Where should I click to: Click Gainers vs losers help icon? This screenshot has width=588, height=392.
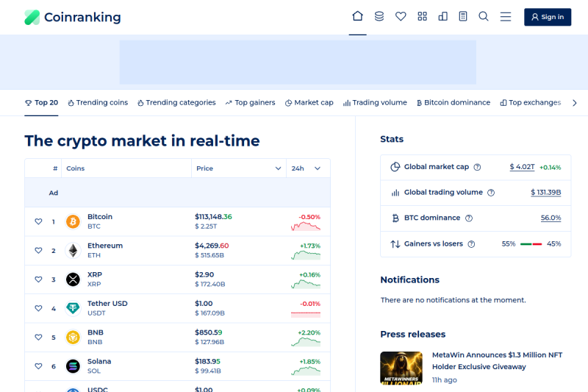click(x=471, y=244)
